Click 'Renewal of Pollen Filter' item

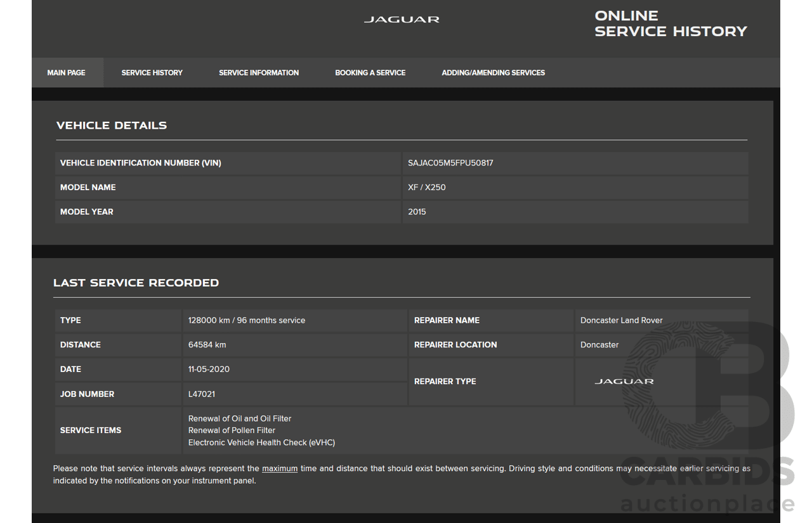232,430
